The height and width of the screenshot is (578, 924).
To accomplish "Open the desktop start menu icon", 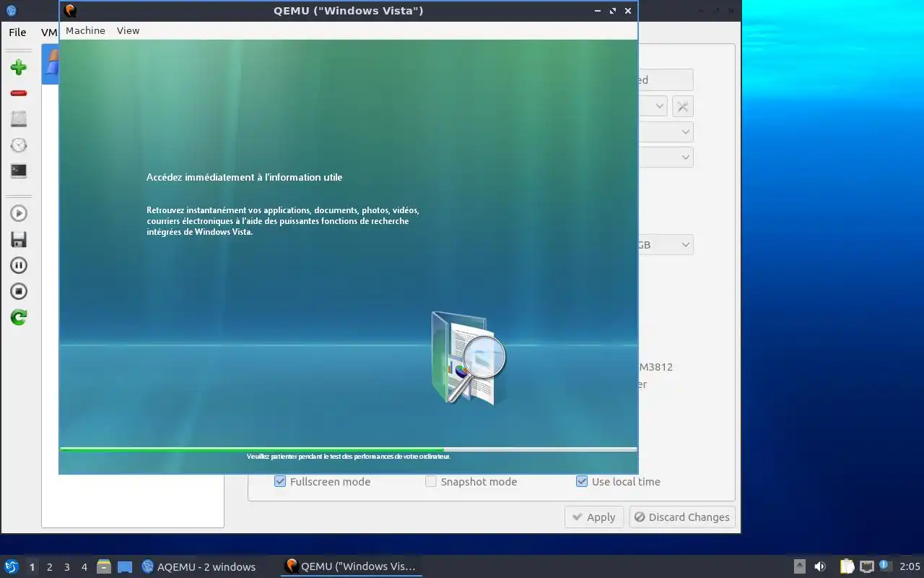I will [11, 566].
